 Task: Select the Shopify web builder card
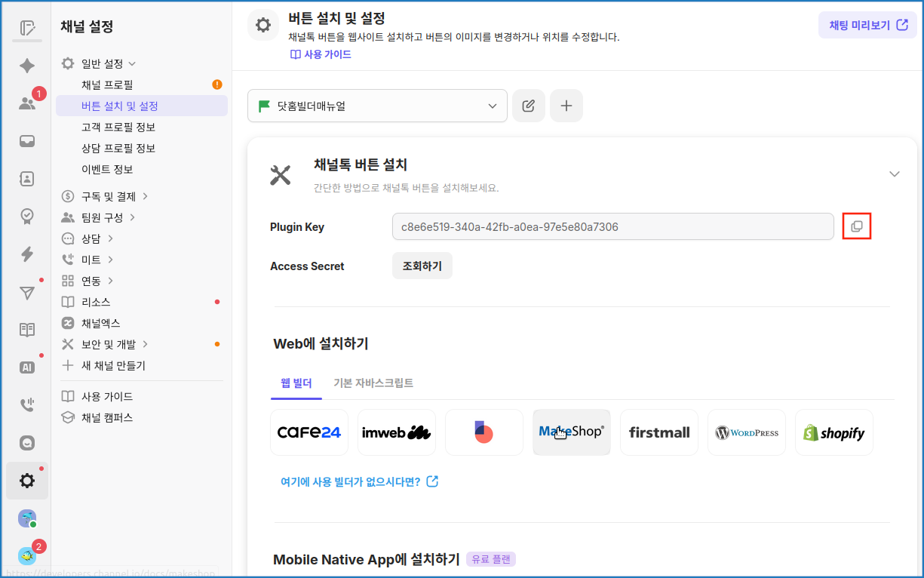coord(833,432)
